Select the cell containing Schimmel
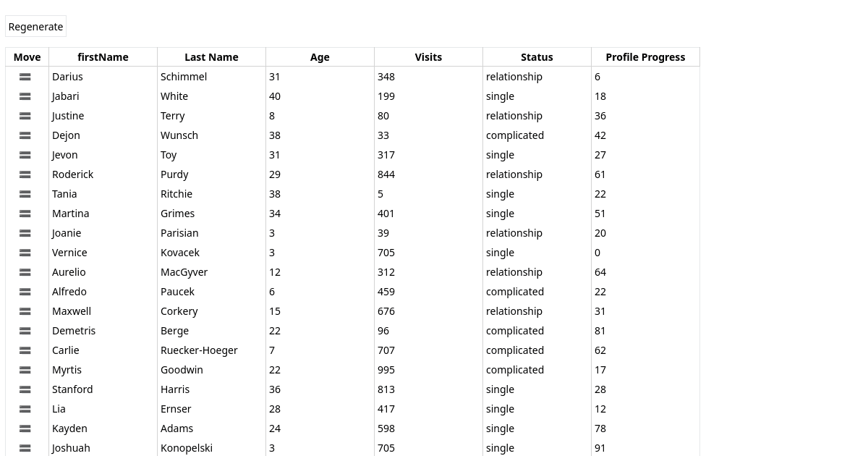The height and width of the screenshot is (456, 868). coord(184,77)
